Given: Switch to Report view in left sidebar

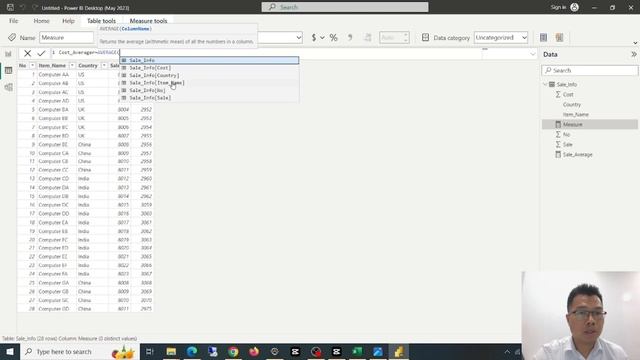Looking at the screenshot, I should (8, 54).
